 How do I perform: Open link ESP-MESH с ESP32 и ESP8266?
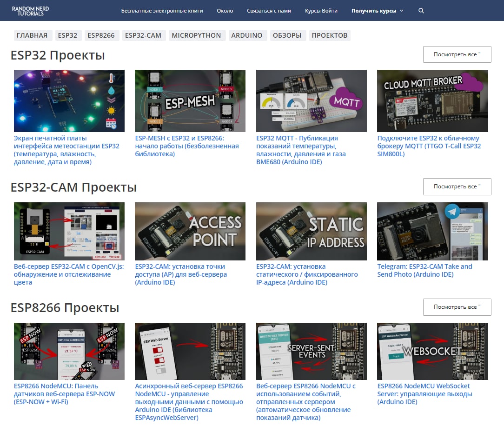point(187,146)
